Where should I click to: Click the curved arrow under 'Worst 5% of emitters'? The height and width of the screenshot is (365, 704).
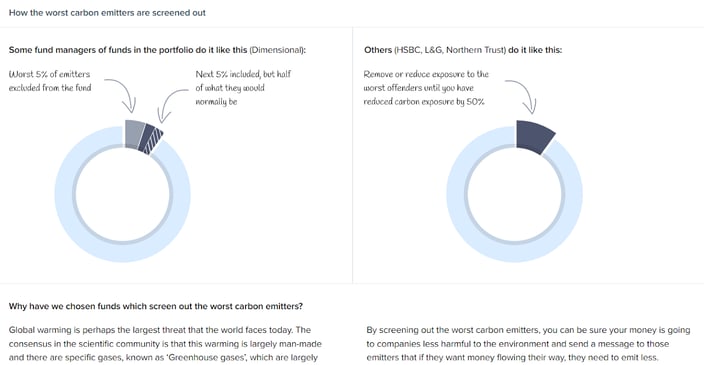click(x=121, y=95)
